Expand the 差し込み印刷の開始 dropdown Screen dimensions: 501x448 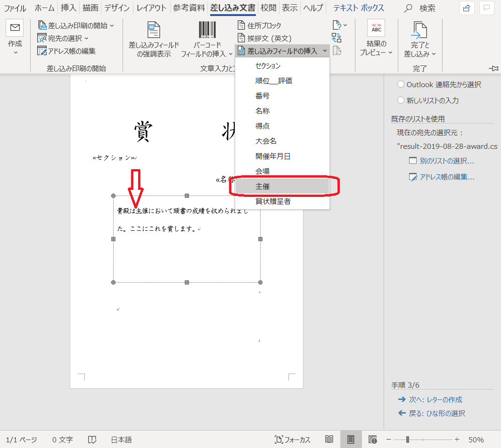[76, 25]
